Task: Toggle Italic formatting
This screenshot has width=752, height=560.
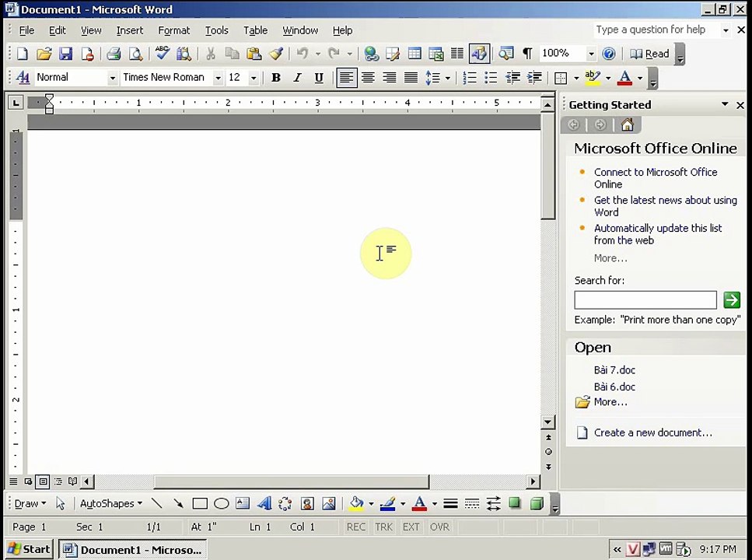Action: (x=297, y=78)
